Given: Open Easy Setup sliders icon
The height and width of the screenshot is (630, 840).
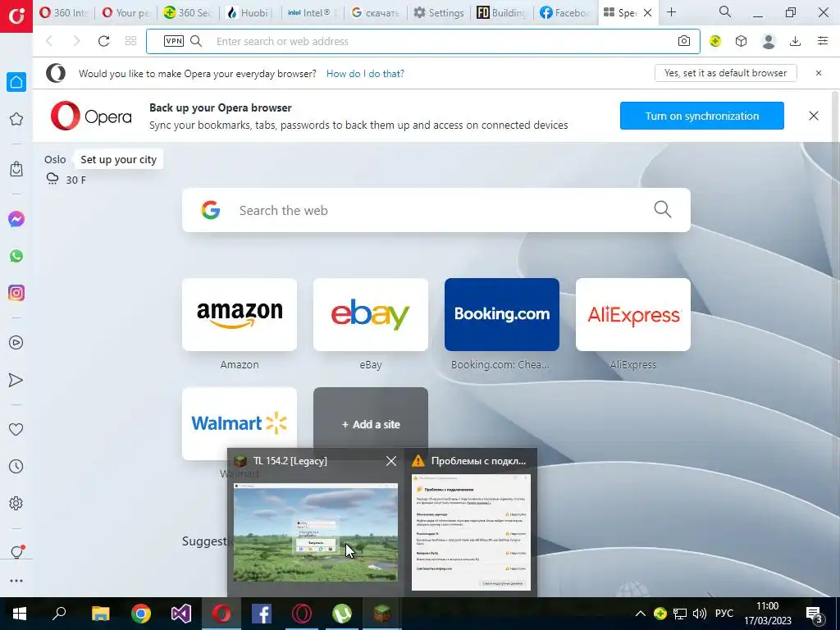Looking at the screenshot, I should pyautogui.click(x=823, y=41).
